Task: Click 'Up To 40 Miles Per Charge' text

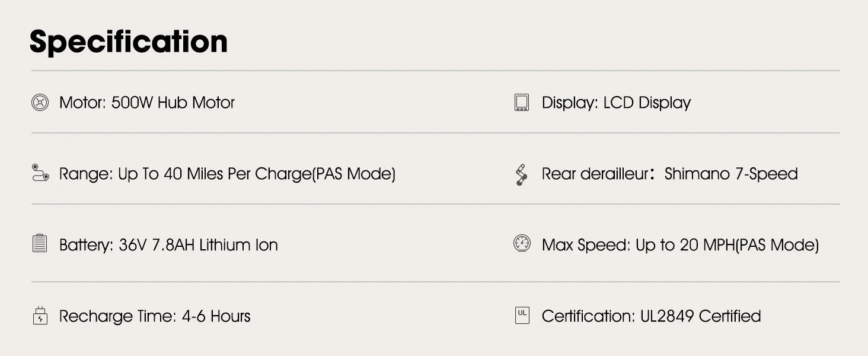Action: click(215, 174)
